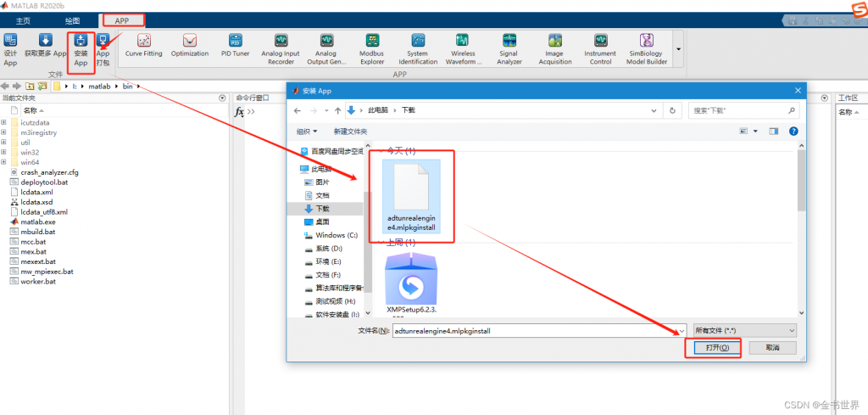868x415 pixels.
Task: Launch the Curve Fitting app
Action: (144, 46)
